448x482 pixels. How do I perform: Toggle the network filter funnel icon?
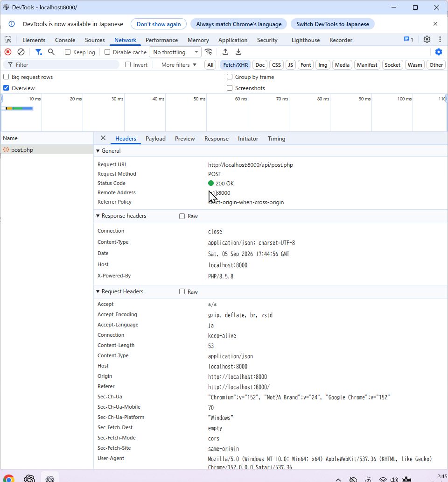tap(38, 52)
